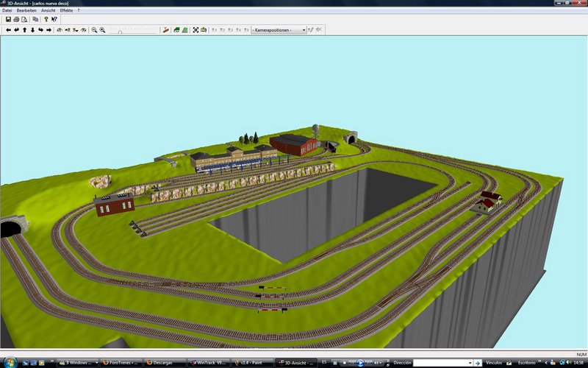588x368 pixels.
Task: Open the Effekte menu
Action: [x=66, y=10]
